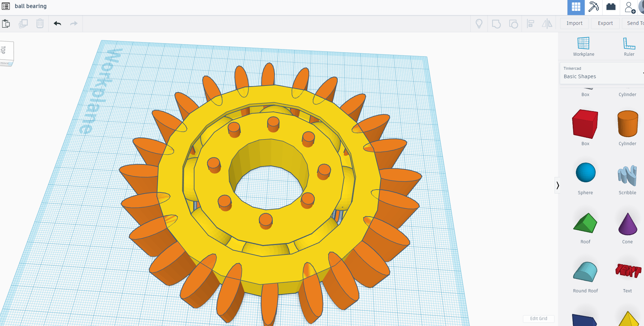Group shapes with the Group icon
The image size is (644, 326).
tap(496, 23)
